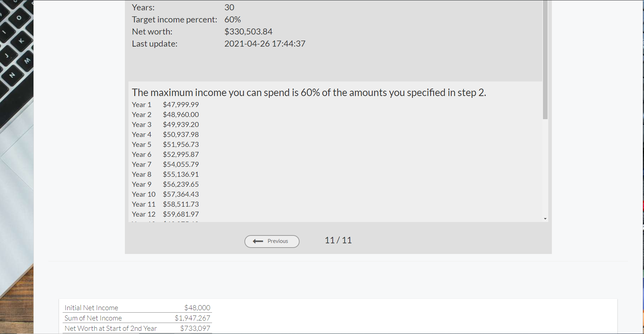Click the Year 12 amount $59,681.97

(x=181, y=214)
